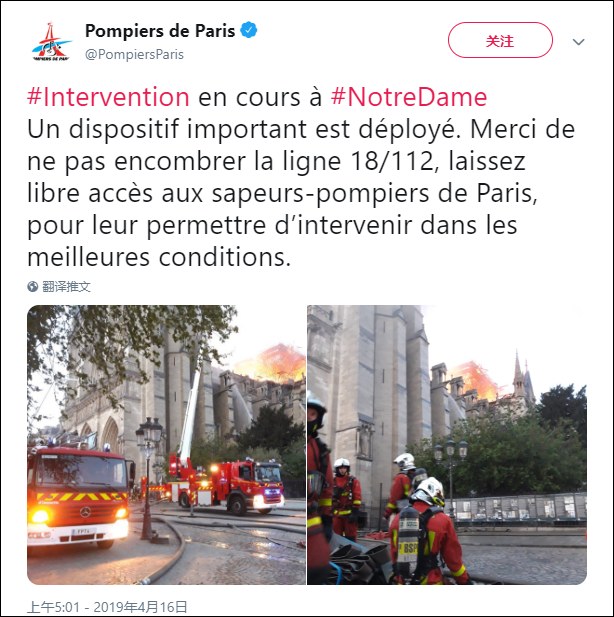Click the Pompiers de Paris display name

[x=160, y=31]
